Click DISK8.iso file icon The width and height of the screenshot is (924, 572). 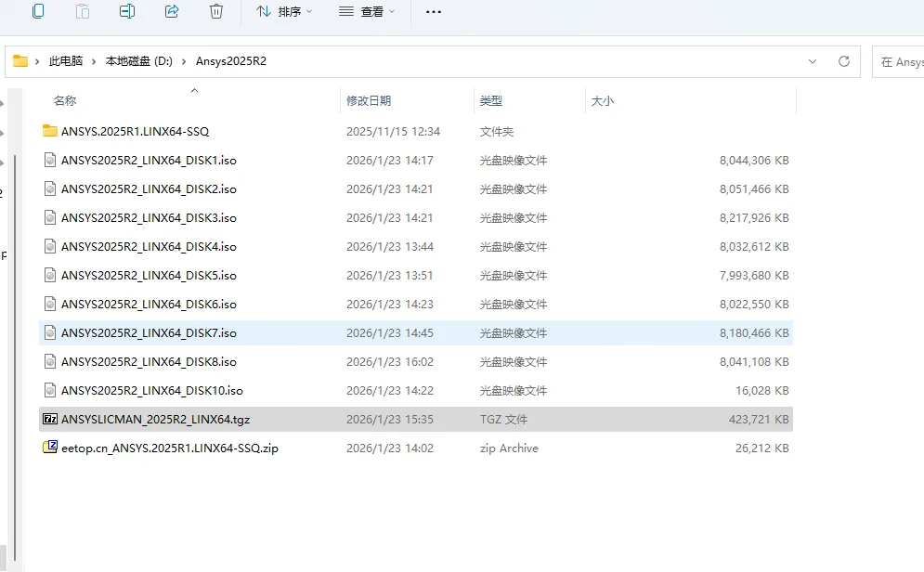(x=50, y=362)
